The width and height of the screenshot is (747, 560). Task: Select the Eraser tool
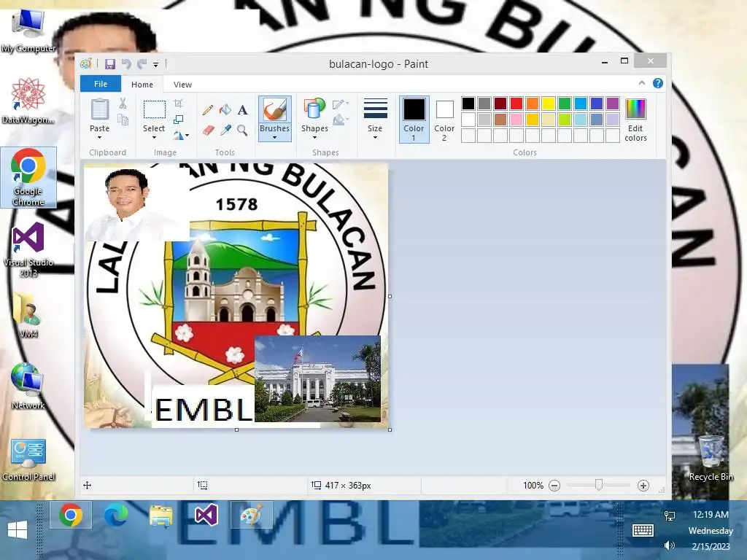pyautogui.click(x=208, y=130)
